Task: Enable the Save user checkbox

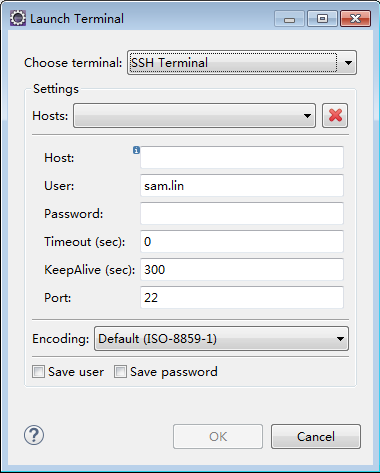Action: click(x=38, y=372)
